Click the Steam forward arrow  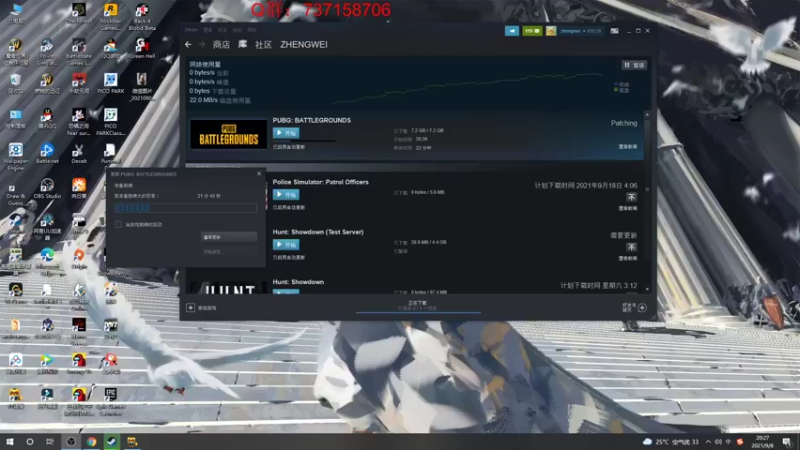(x=202, y=45)
